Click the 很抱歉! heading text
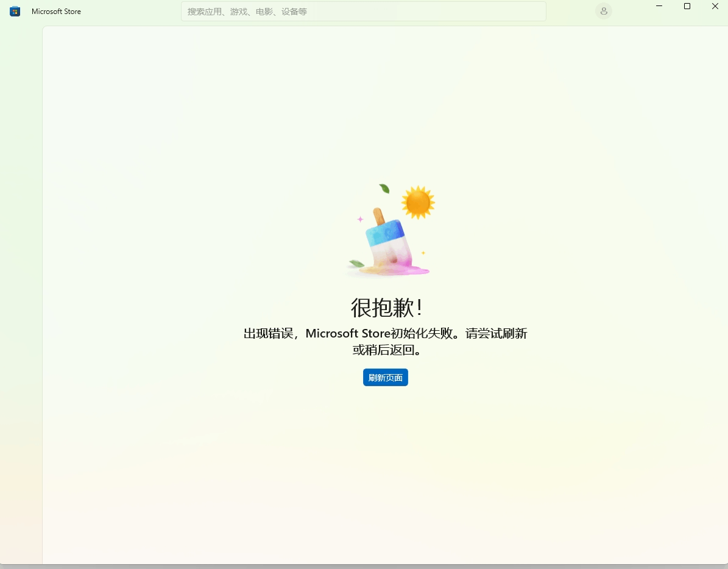This screenshot has width=728, height=569. 386,307
